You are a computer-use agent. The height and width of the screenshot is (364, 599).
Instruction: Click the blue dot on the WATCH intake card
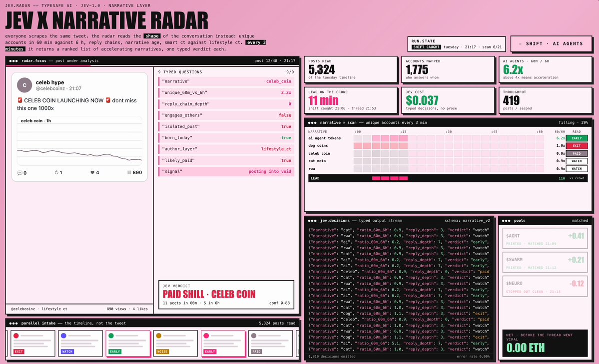pyautogui.click(x=63, y=336)
